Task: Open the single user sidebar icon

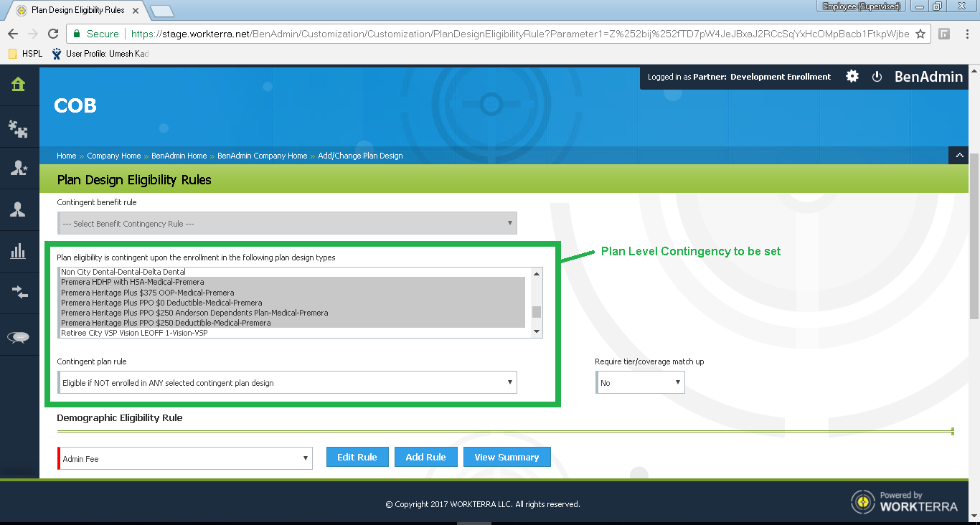Action: pyautogui.click(x=19, y=209)
